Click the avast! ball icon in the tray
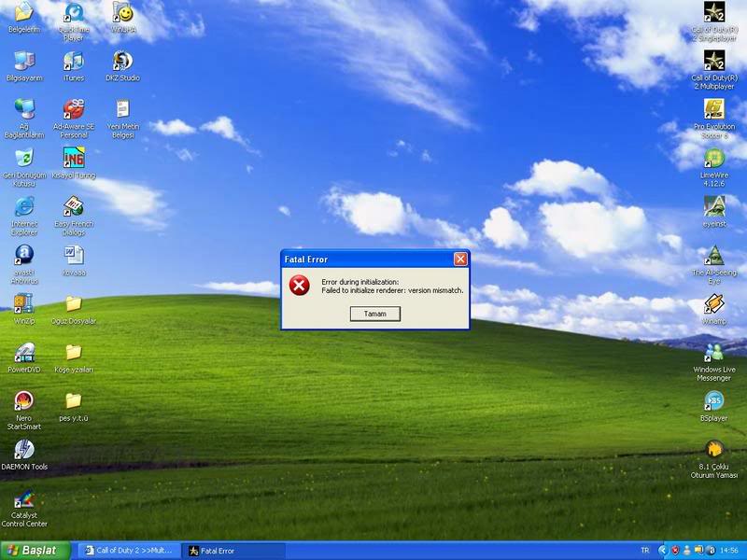Viewport: 747px width, 560px height. coord(710,551)
